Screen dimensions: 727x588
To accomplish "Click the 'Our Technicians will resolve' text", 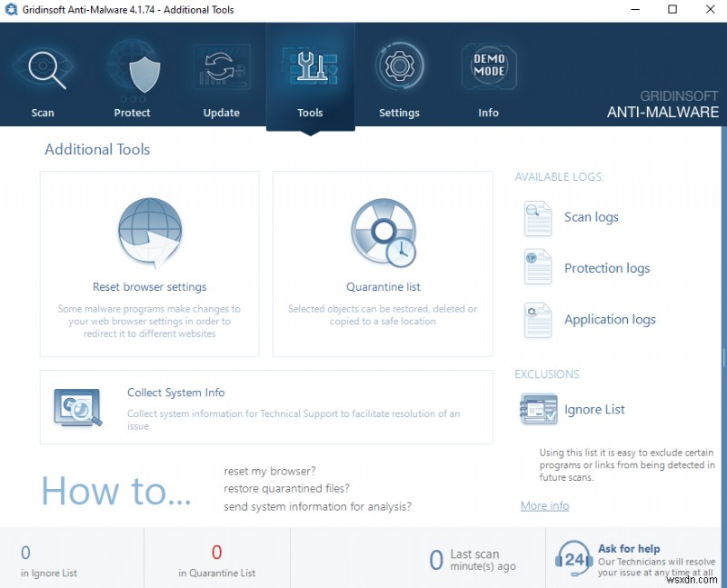I will 656,562.
